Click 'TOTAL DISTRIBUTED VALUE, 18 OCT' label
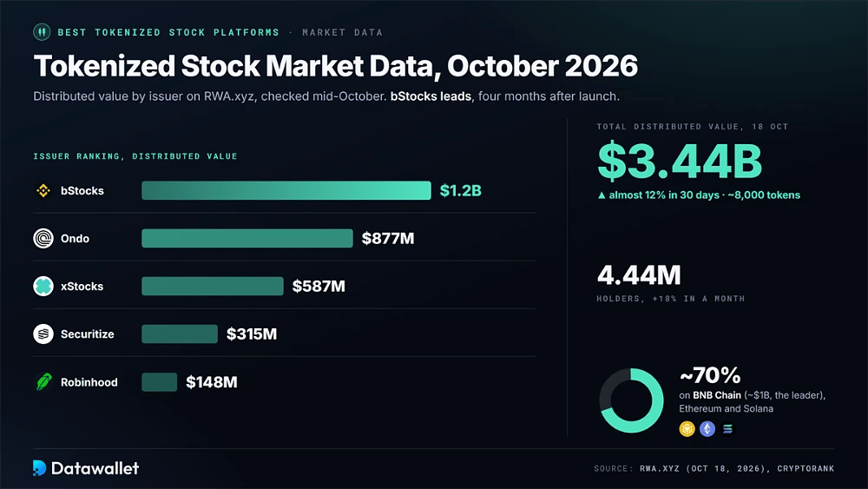The width and height of the screenshot is (868, 489). click(693, 126)
